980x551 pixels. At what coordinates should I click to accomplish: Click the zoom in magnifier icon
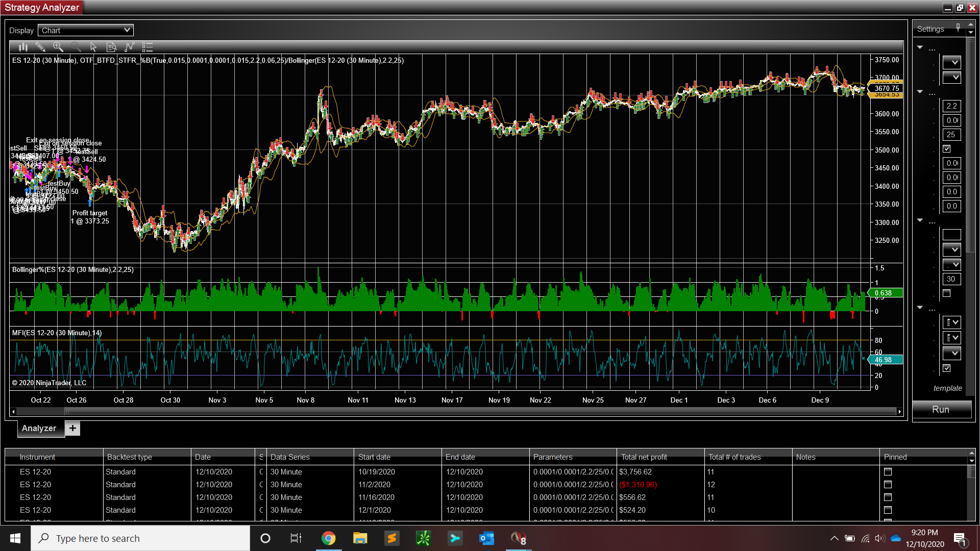58,47
